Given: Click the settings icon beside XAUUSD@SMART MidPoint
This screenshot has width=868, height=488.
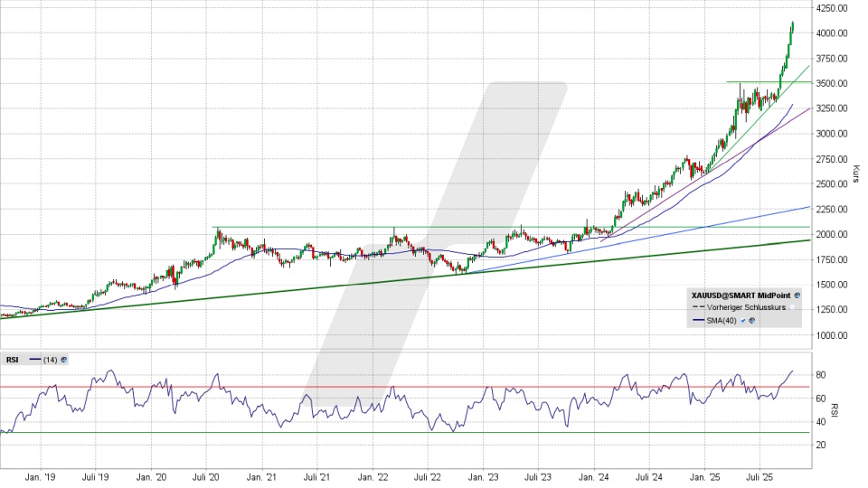Looking at the screenshot, I should point(797,295).
